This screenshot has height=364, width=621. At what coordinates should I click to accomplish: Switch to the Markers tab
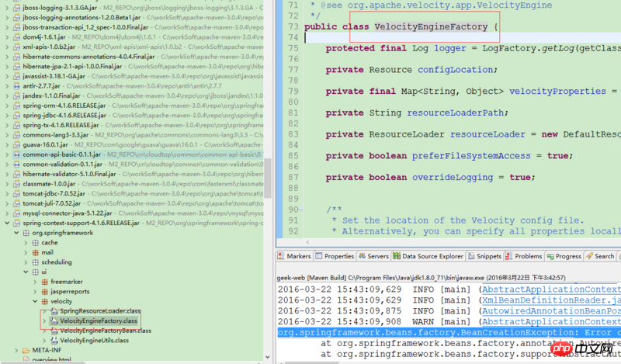(x=295, y=256)
